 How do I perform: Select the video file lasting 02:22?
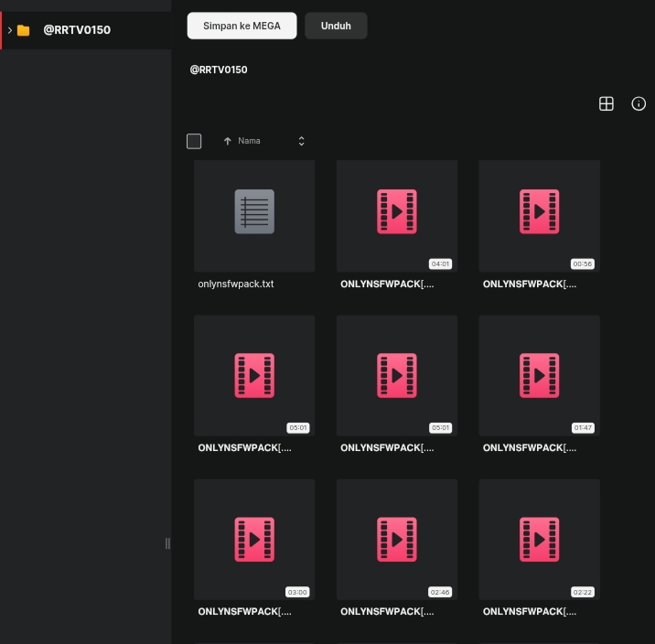coord(540,540)
